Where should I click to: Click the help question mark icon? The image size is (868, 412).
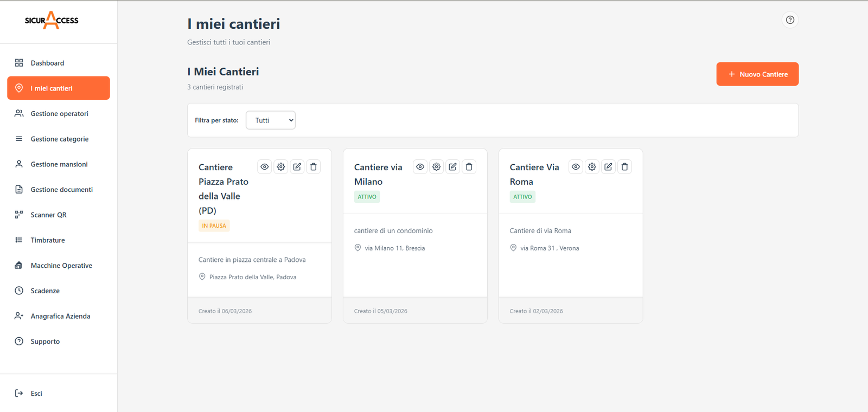pos(790,20)
